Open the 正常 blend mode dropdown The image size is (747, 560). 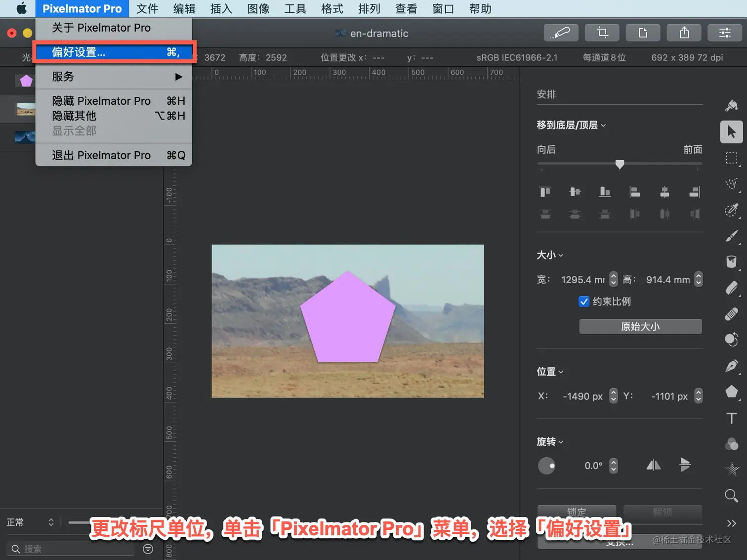tap(30, 522)
